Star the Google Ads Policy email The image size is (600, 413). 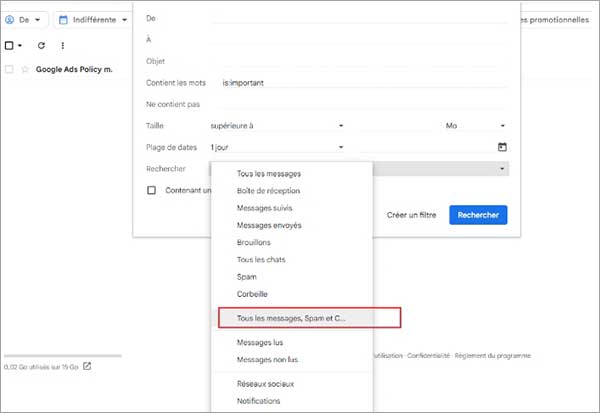click(25, 70)
